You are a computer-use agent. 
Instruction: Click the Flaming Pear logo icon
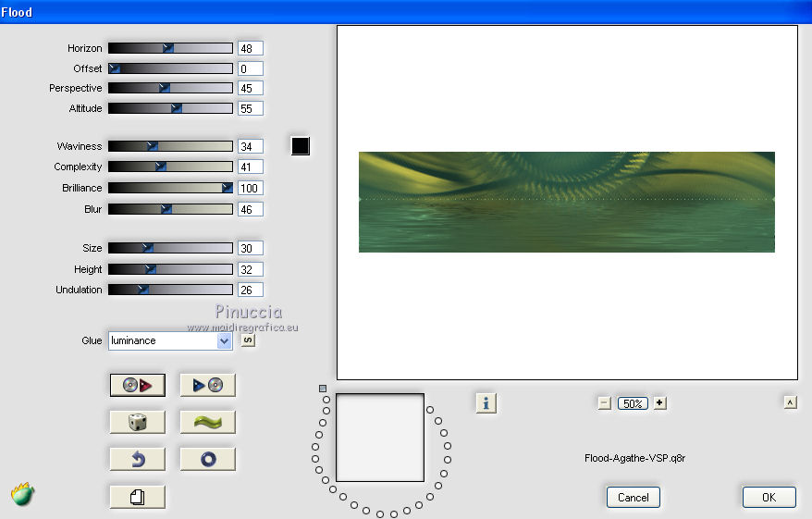pyautogui.click(x=22, y=494)
